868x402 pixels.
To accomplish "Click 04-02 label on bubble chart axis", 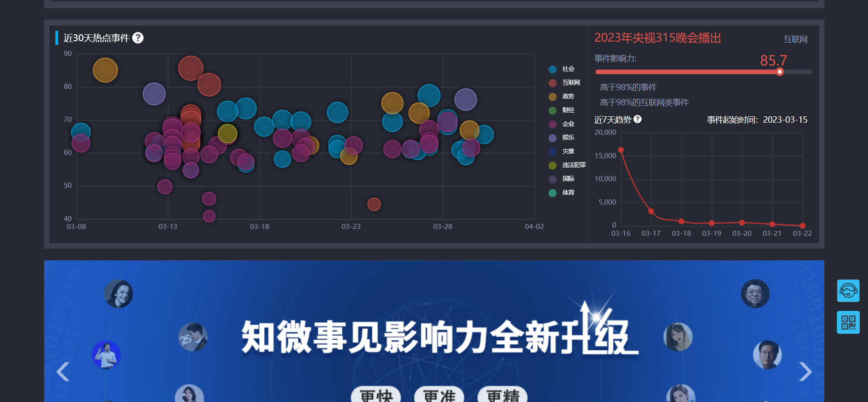I will click(534, 227).
